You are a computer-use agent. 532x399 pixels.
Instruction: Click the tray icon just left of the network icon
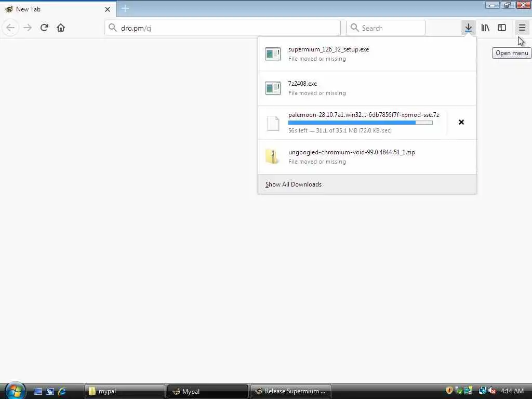pos(468,391)
